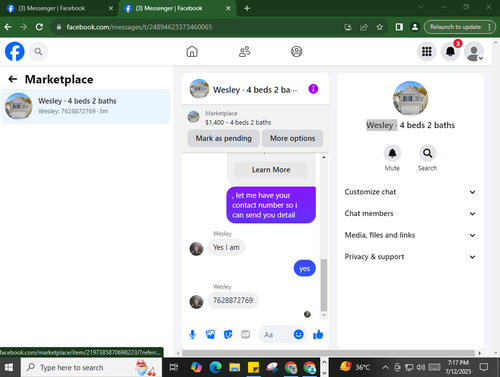Click install app icon in address bar

(348, 27)
